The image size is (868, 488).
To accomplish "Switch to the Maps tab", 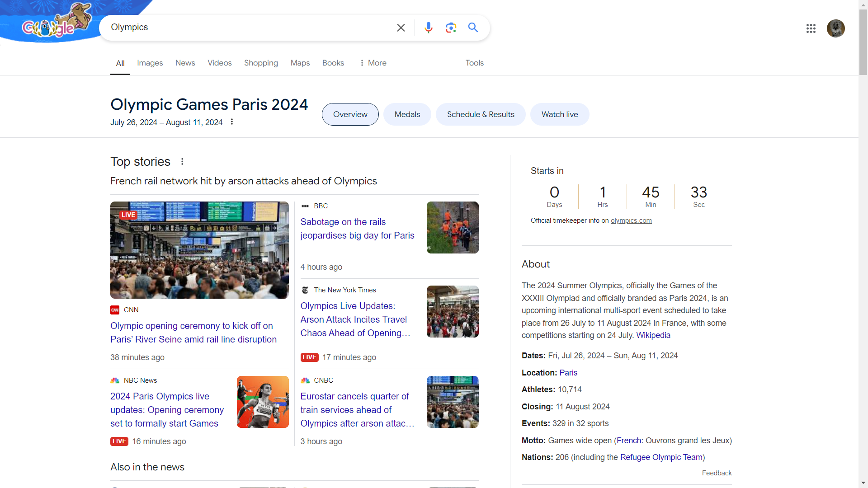I will (x=300, y=63).
